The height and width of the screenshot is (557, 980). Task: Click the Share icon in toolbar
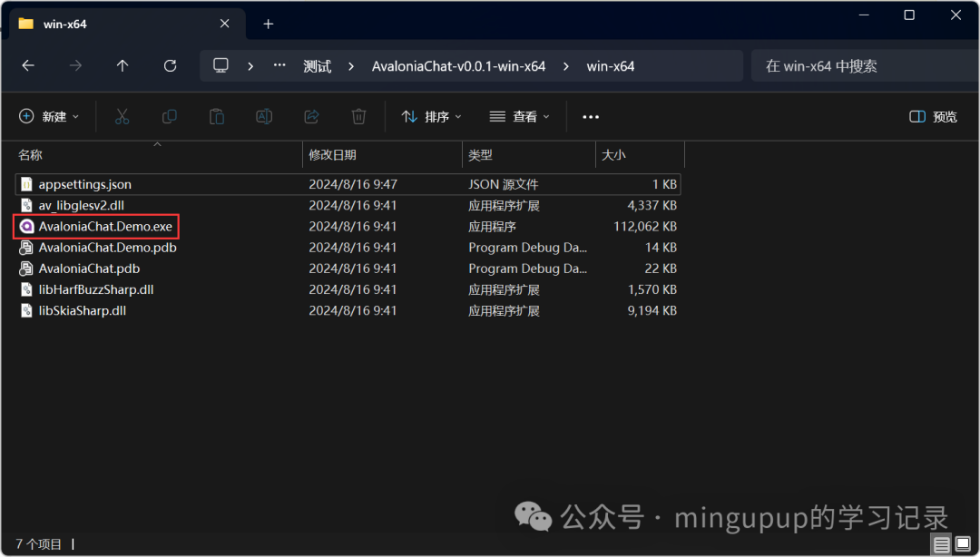(311, 116)
